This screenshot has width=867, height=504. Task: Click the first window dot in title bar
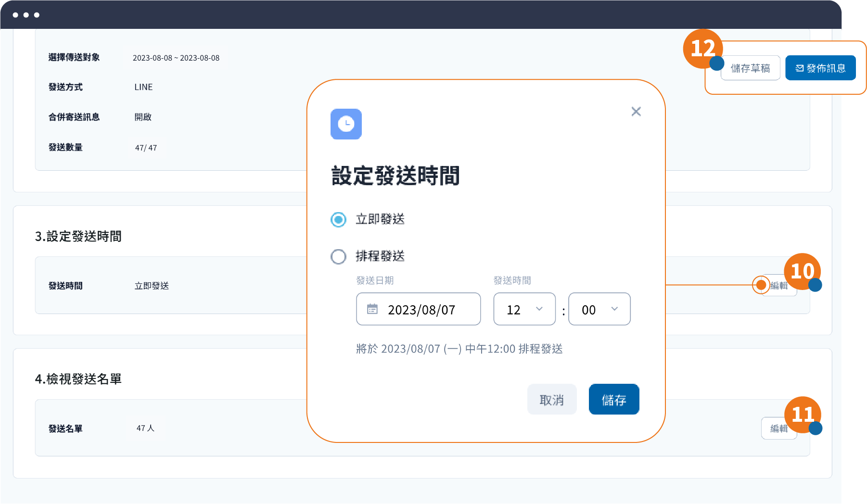click(15, 15)
